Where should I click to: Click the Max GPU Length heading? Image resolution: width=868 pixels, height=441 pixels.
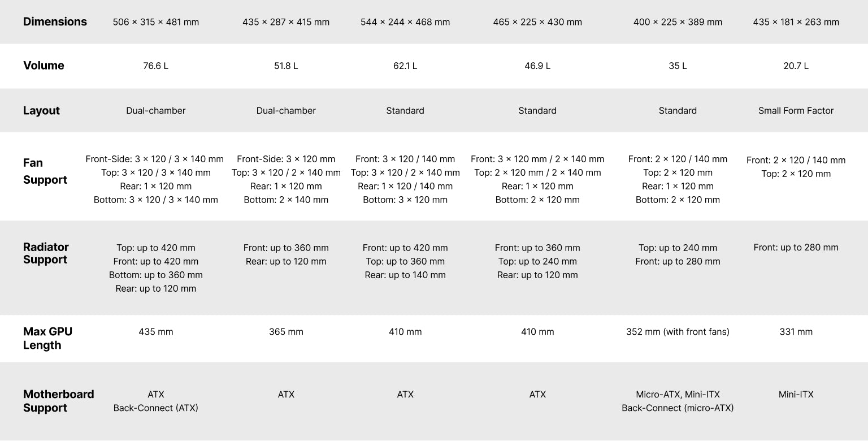pos(47,338)
